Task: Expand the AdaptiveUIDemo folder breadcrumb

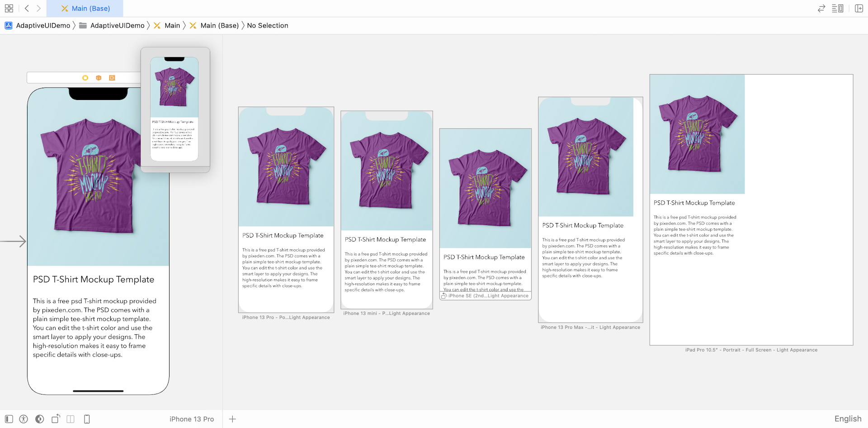Action: pos(117,26)
